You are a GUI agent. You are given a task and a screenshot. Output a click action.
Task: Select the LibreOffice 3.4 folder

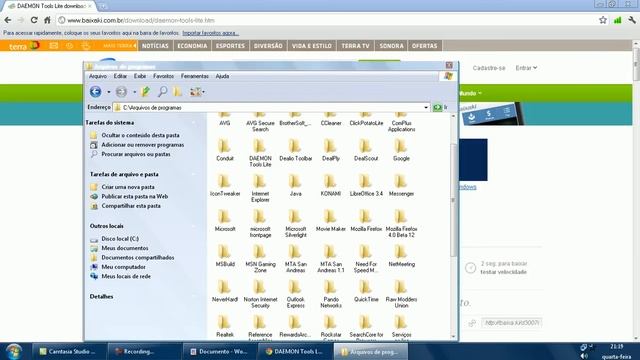tap(366, 186)
